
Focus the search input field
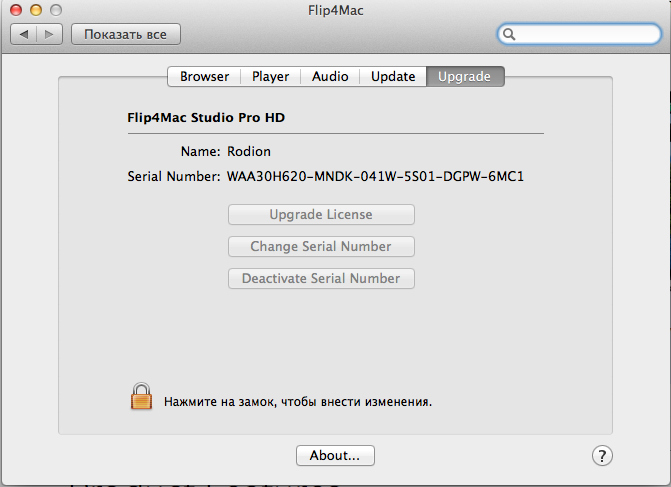[585, 34]
